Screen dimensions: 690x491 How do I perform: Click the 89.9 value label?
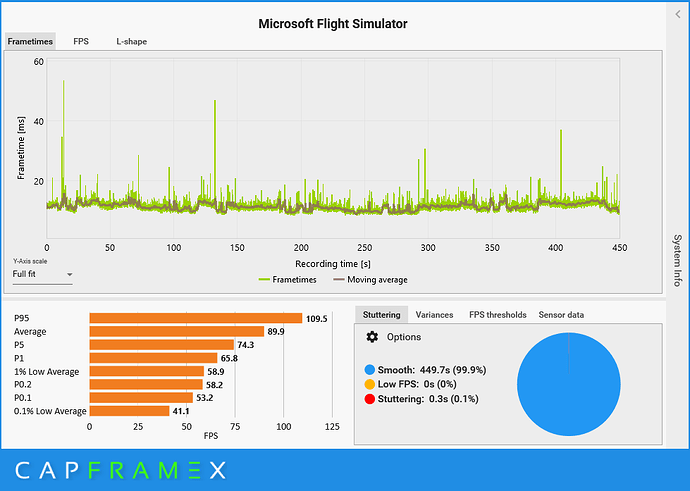pyautogui.click(x=276, y=332)
